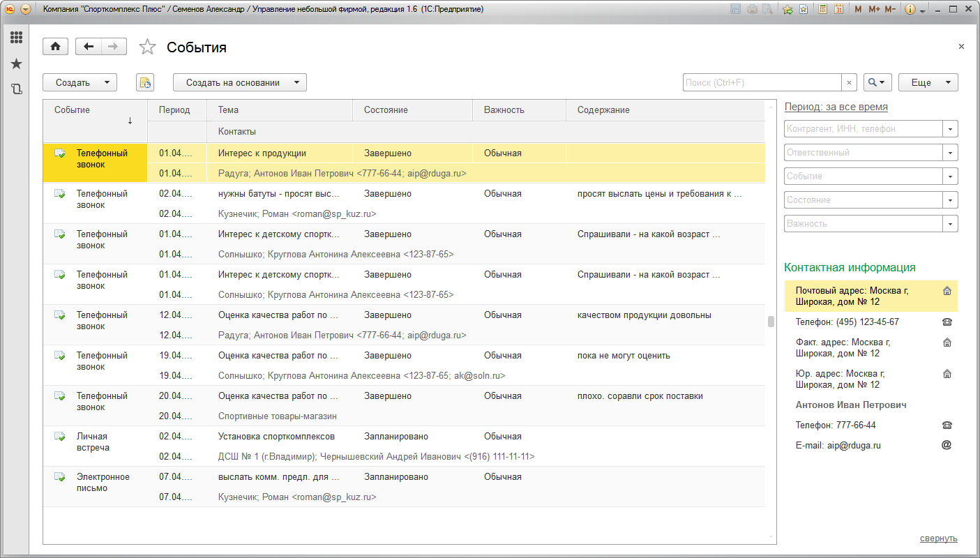Expand the Создать dropdown button
This screenshot has height=558, width=980.
point(80,82)
